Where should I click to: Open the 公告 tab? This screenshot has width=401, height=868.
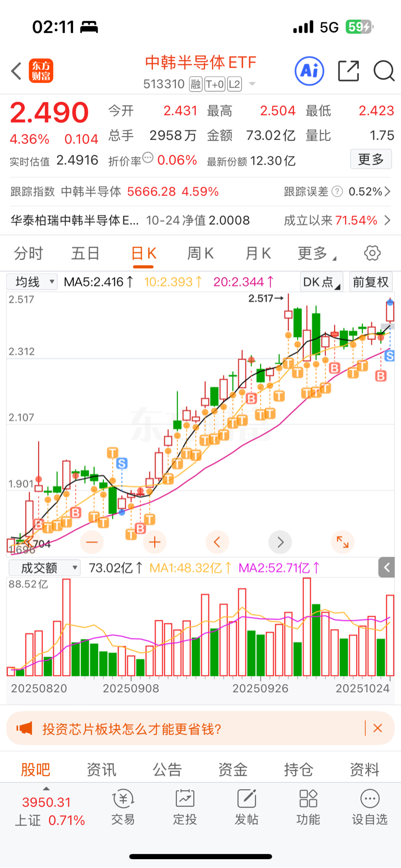click(167, 769)
